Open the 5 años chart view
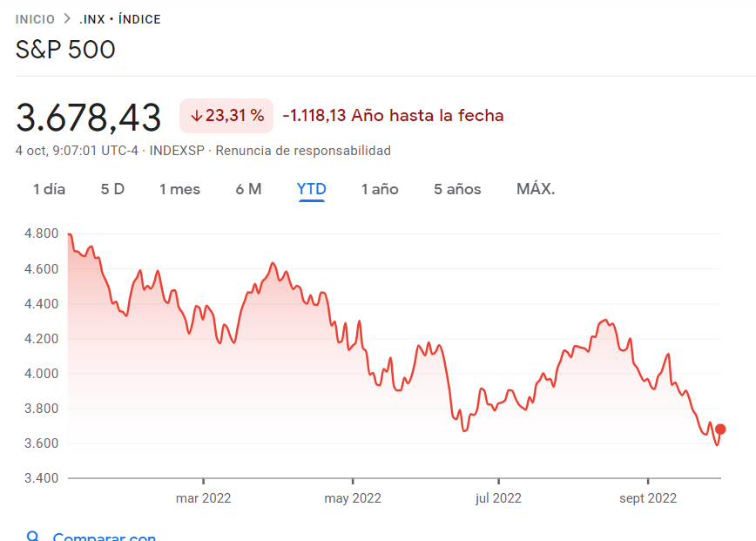The width and height of the screenshot is (756, 541). tap(457, 189)
